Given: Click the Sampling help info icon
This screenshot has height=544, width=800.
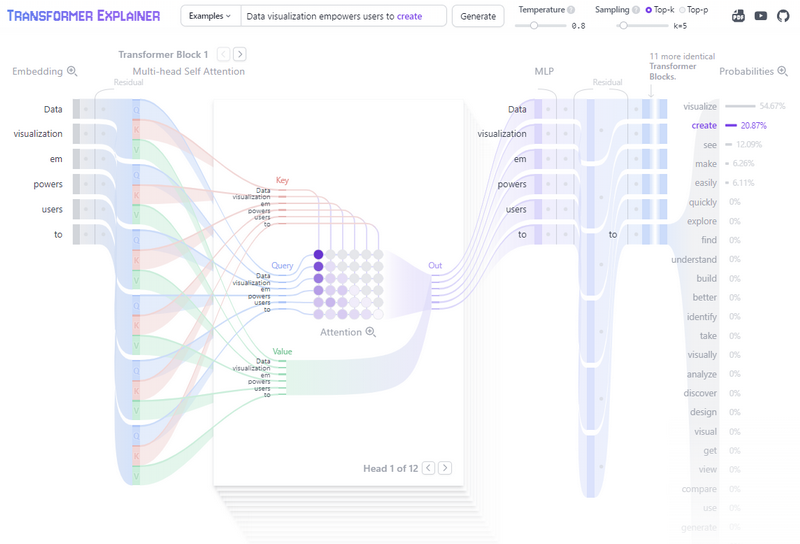Looking at the screenshot, I should pyautogui.click(x=635, y=10).
